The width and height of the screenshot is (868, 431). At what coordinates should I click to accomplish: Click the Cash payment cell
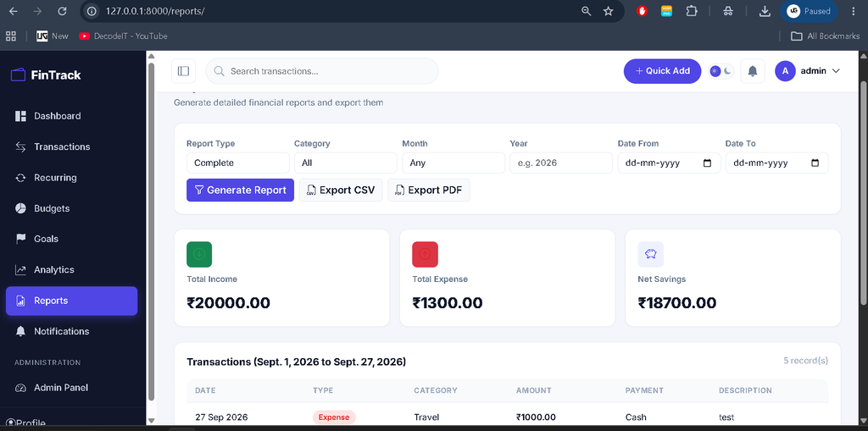point(636,417)
